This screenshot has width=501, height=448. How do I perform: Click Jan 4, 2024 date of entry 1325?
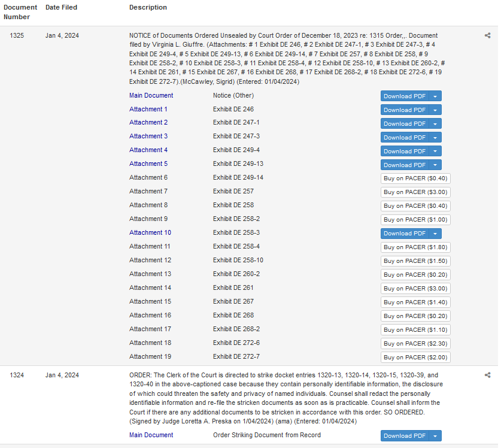pyautogui.click(x=62, y=35)
